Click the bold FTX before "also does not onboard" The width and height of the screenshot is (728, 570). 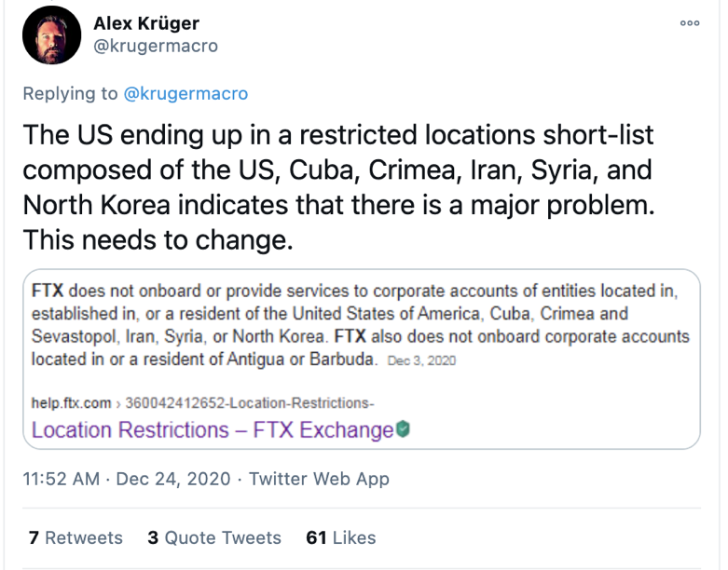pyautogui.click(x=350, y=336)
